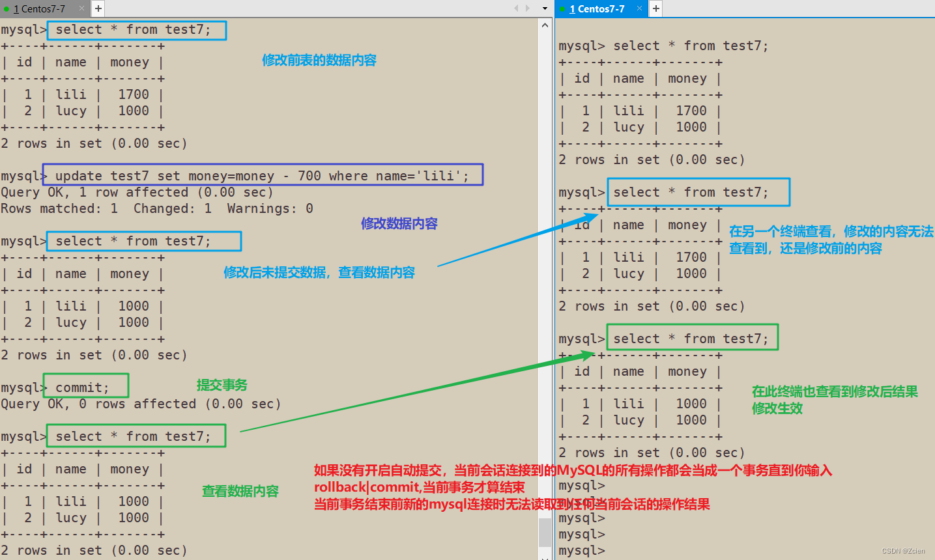Click the left terminal scrollbar thumb

(x=545, y=533)
